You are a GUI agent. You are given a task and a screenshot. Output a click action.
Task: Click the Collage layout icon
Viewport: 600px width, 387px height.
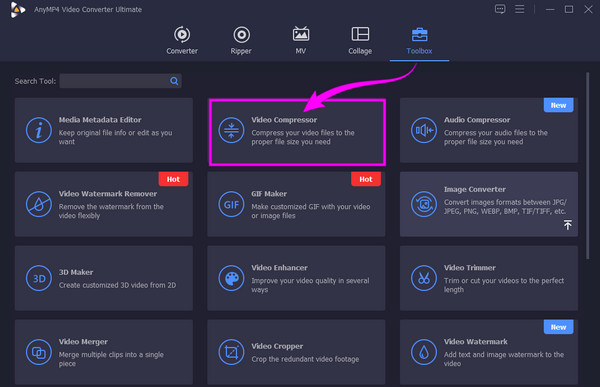pyautogui.click(x=360, y=34)
